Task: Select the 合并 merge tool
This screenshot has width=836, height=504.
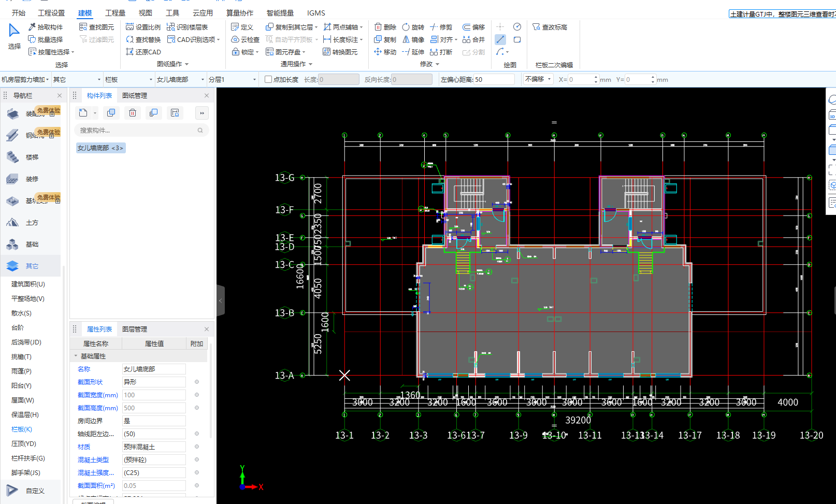Action: [x=473, y=39]
